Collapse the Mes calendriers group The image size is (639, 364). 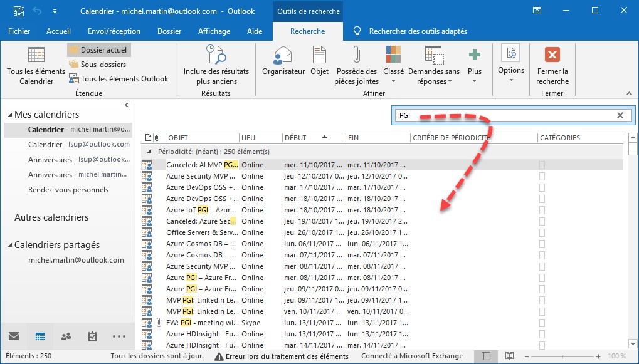(x=10, y=115)
